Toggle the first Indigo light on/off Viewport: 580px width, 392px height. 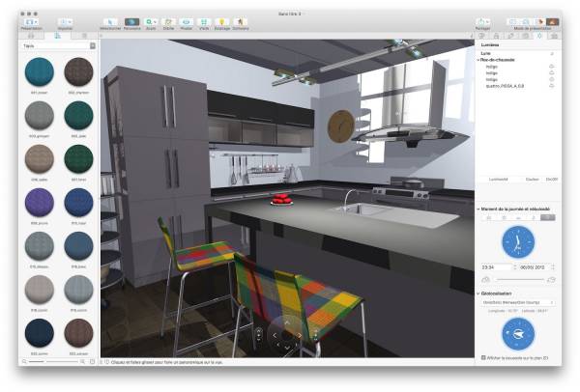pyautogui.click(x=551, y=66)
